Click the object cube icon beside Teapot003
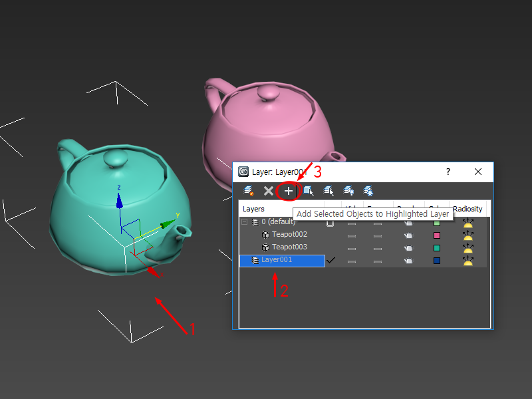532x399 pixels. 265,247
